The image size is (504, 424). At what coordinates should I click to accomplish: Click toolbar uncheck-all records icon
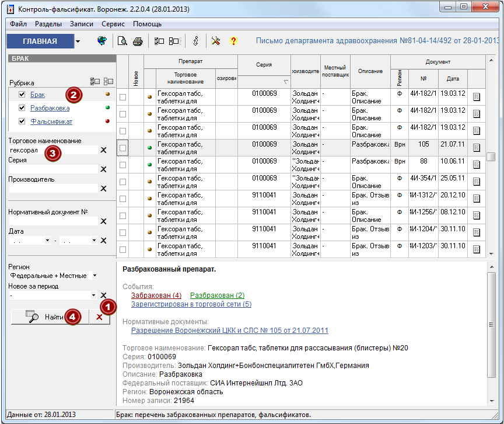click(175, 41)
